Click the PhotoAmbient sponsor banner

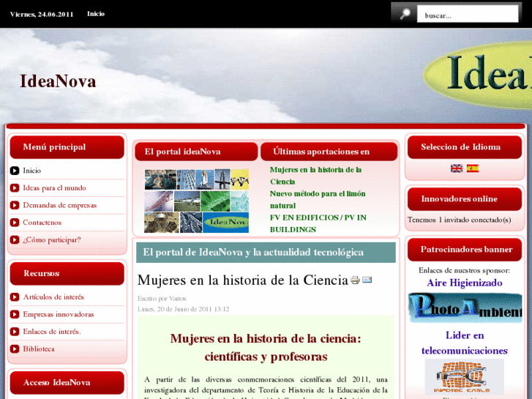coord(465,307)
